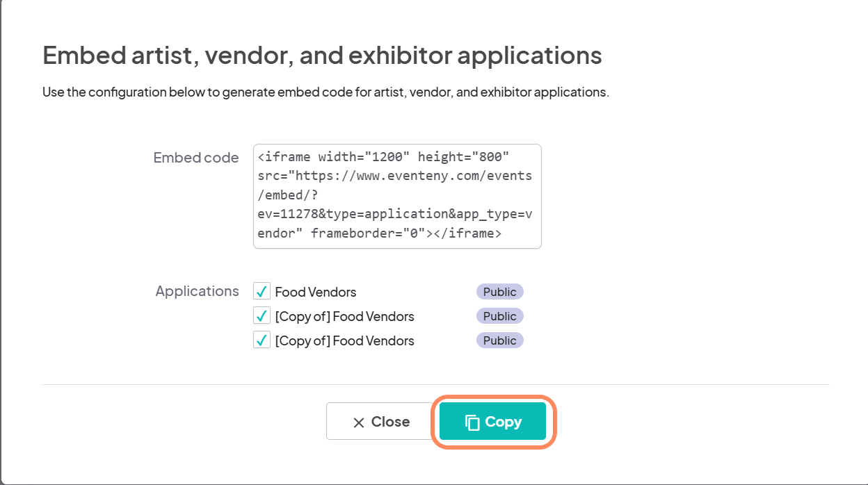The width and height of the screenshot is (868, 485).
Task: Click the configuration description text below the heading
Action: pyautogui.click(x=325, y=92)
